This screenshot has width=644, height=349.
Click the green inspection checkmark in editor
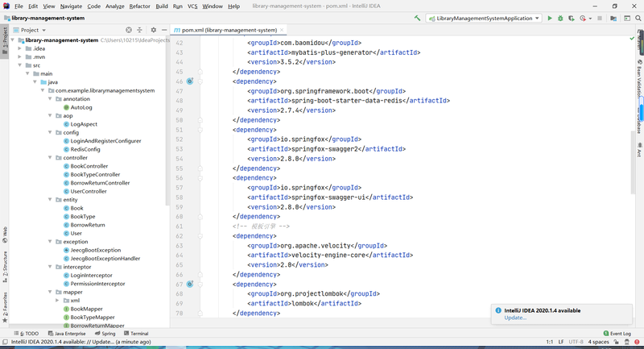point(632,39)
